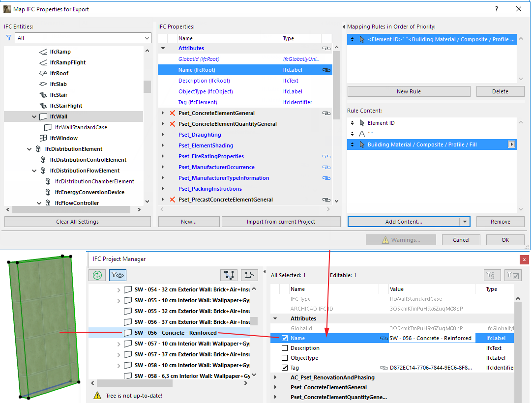
Task: Click Cancel in Map IFC Properties dialog
Action: (461, 240)
